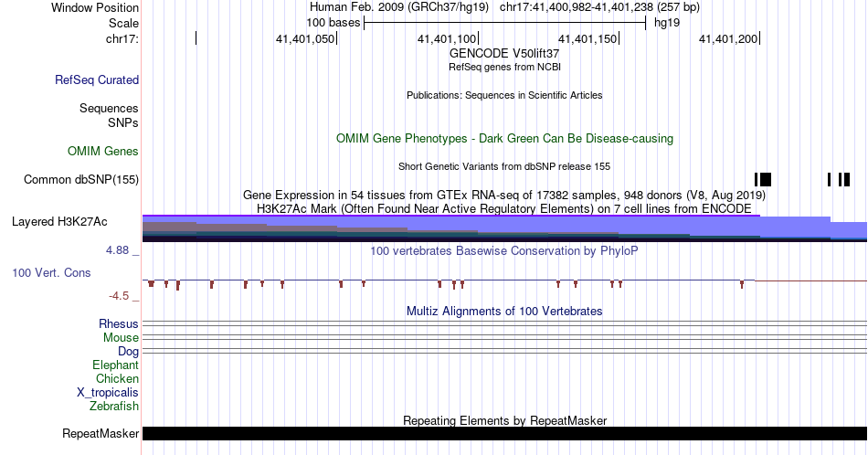This screenshot has height=455, width=868.
Task: Click the '100 bases' scale text
Action: pos(333,23)
